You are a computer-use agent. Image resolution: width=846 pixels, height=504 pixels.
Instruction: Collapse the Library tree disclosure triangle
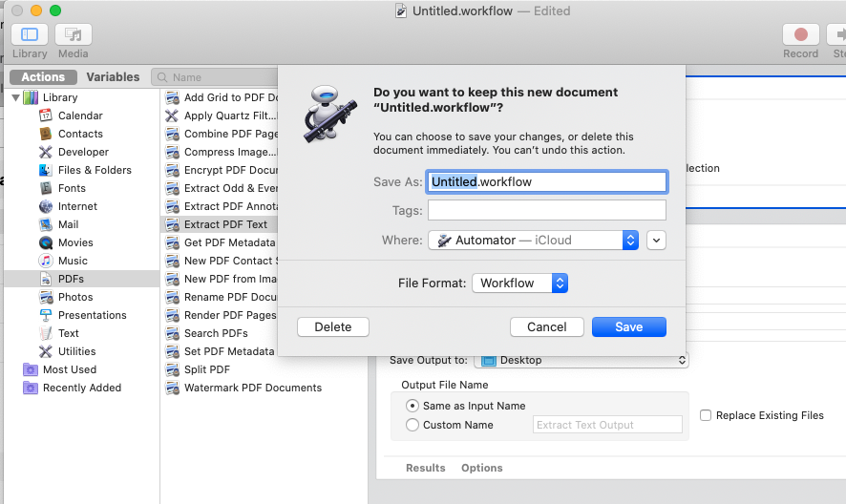(15, 97)
